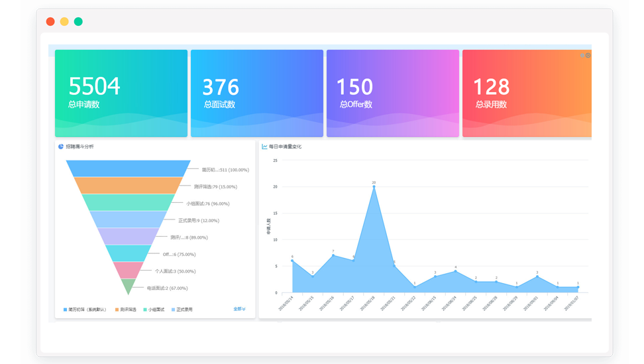Open the 376 总面试数 card
644x364 pixels.
[257, 93]
